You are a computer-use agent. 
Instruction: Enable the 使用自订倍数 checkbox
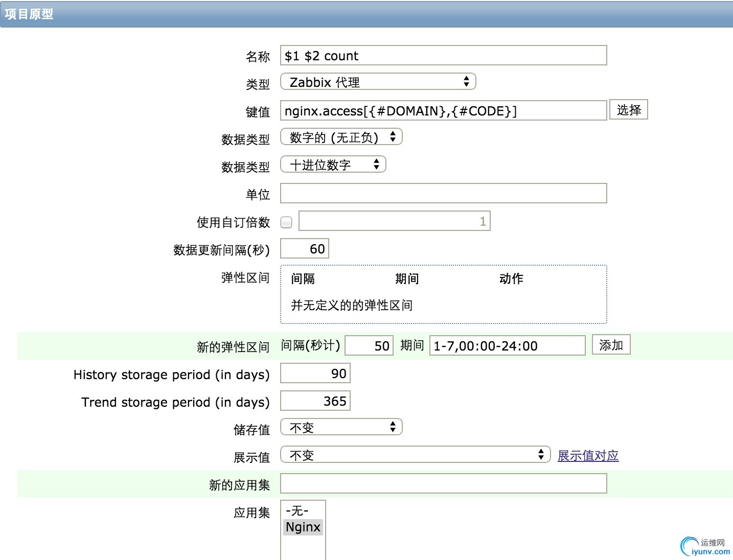(286, 222)
